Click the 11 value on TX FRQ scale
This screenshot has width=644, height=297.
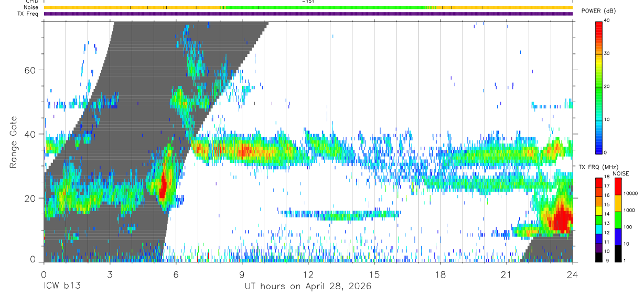[607, 242]
